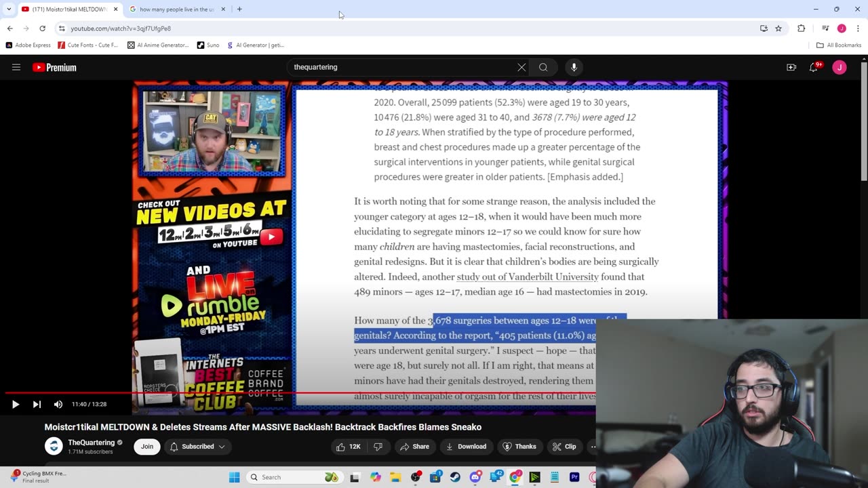The height and width of the screenshot is (488, 868).
Task: Skip to the next video
Action: click(37, 404)
